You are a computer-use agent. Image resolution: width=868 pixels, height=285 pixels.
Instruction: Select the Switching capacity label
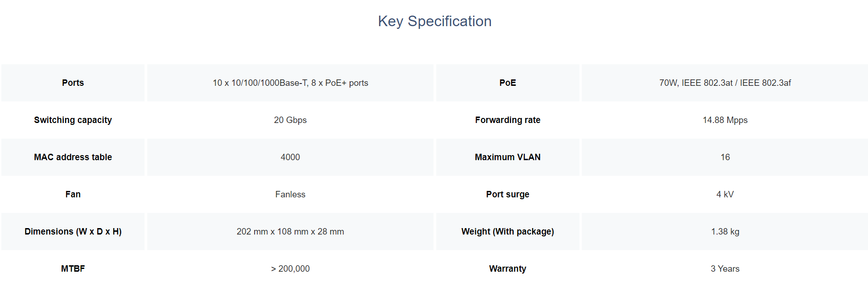click(73, 120)
